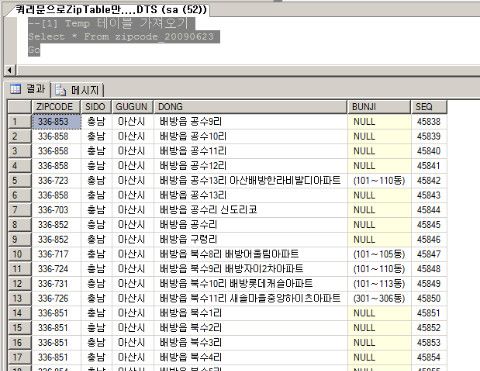Click the Go statement in the editor
This screenshot has width=480, height=371.
[34, 50]
